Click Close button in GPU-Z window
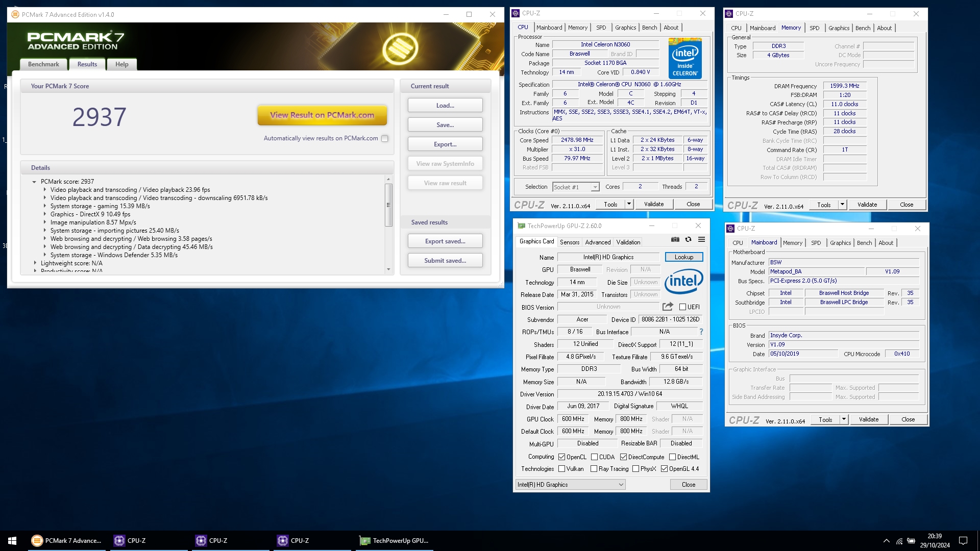The height and width of the screenshot is (551, 980). [689, 485]
